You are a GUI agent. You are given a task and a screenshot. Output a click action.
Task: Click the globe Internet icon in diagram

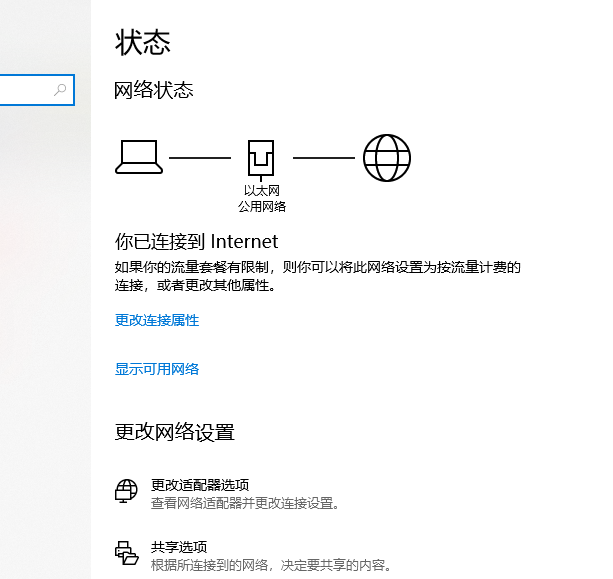pyautogui.click(x=386, y=158)
